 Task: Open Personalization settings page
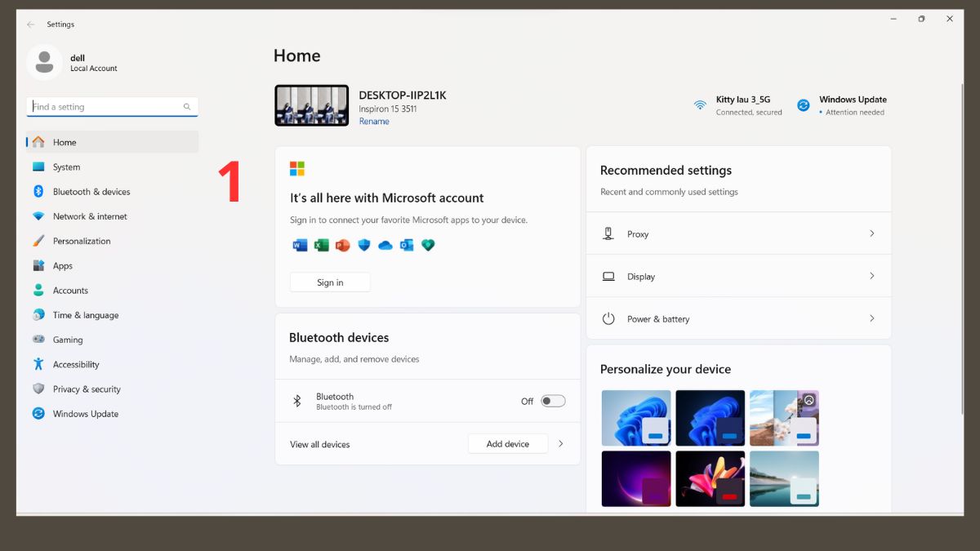coord(113,241)
